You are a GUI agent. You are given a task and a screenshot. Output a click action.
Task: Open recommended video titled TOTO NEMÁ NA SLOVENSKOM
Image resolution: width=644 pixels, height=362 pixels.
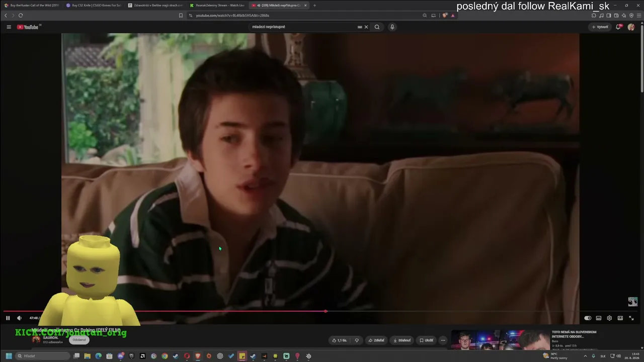tap(574, 334)
